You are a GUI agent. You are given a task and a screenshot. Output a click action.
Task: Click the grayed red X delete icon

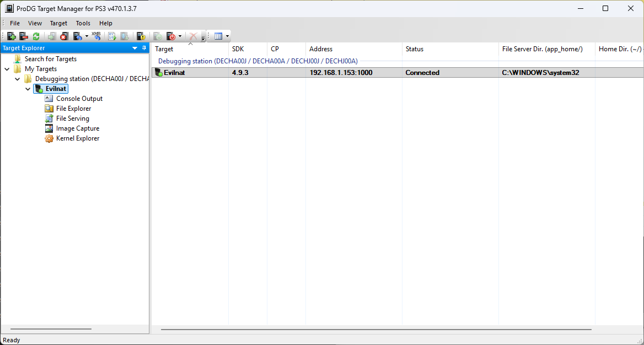click(192, 36)
